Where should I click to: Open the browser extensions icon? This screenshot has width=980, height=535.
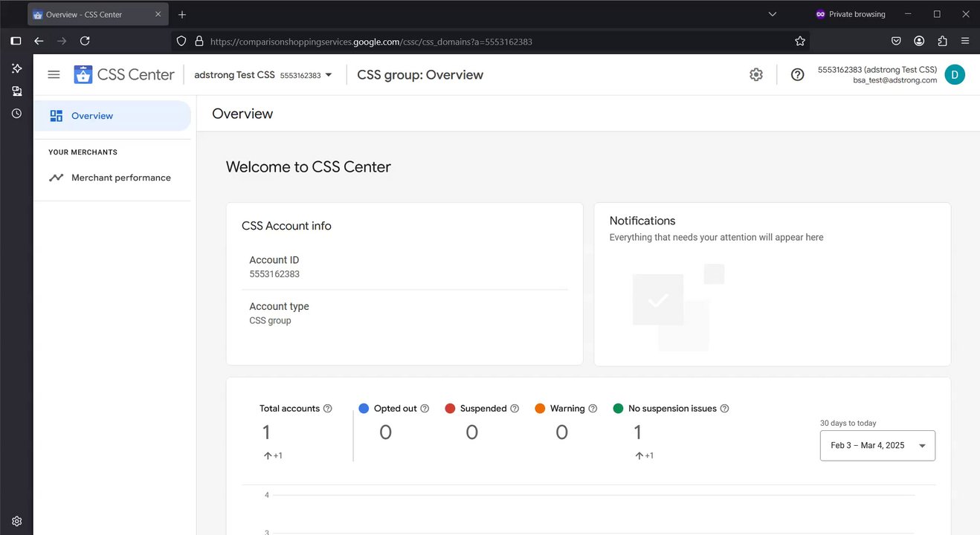pyautogui.click(x=942, y=42)
